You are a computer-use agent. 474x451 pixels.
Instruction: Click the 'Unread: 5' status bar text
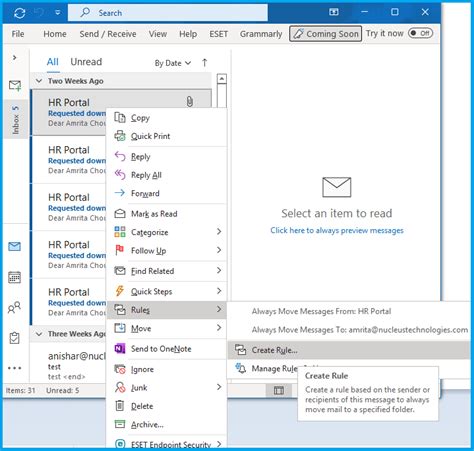pyautogui.click(x=63, y=391)
